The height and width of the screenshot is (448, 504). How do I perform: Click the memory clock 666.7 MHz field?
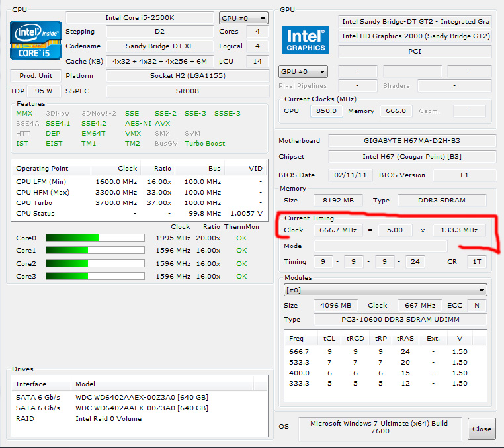tap(338, 230)
